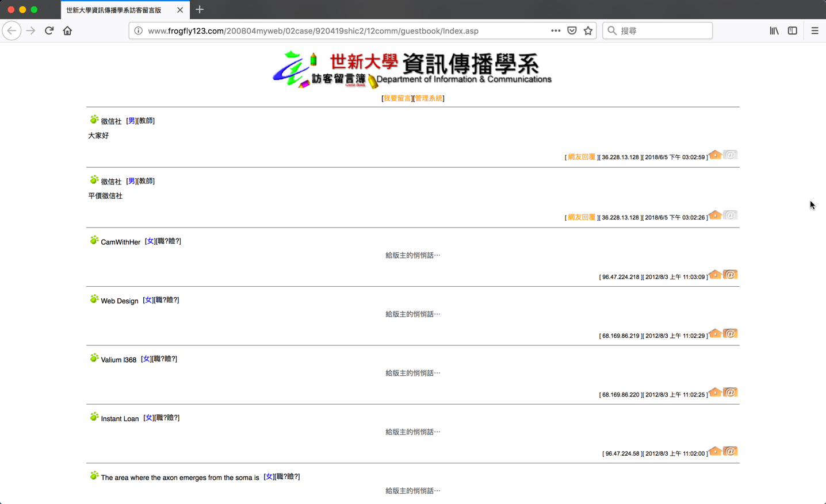Click IP address 68.169.86.219
This screenshot has width=826, height=504.
(x=621, y=336)
